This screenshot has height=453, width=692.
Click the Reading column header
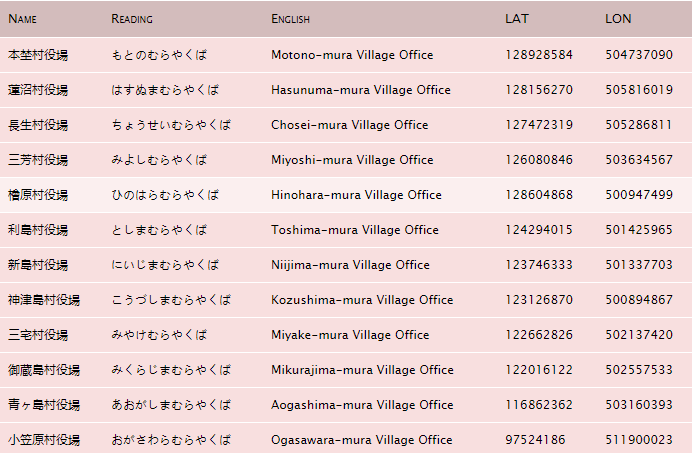132,19
